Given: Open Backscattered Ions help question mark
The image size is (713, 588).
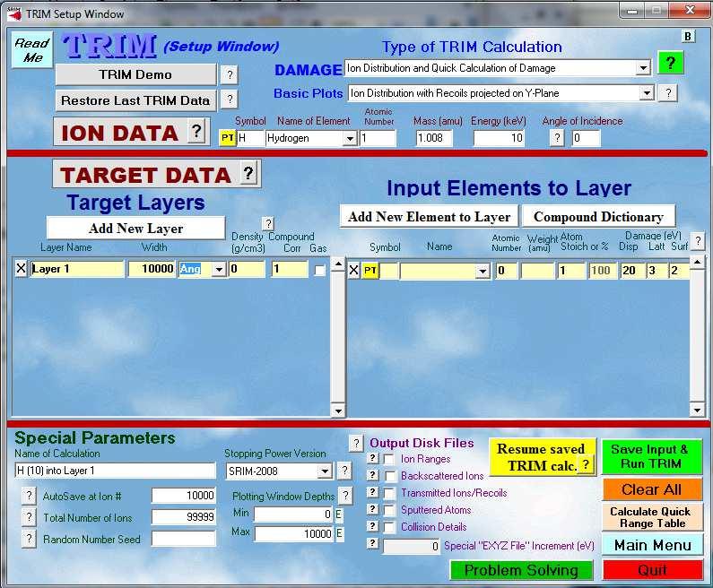Looking at the screenshot, I should (x=372, y=475).
